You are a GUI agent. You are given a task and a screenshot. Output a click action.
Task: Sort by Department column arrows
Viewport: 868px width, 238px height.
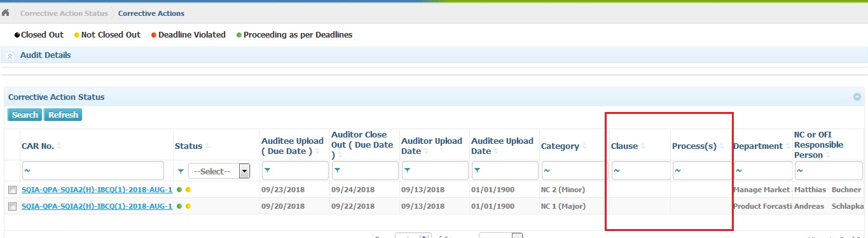(788, 146)
